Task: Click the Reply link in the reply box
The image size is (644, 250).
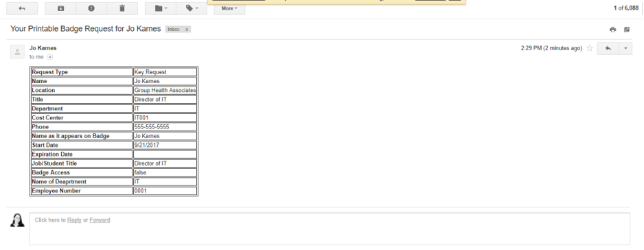Action: pyautogui.click(x=74, y=220)
